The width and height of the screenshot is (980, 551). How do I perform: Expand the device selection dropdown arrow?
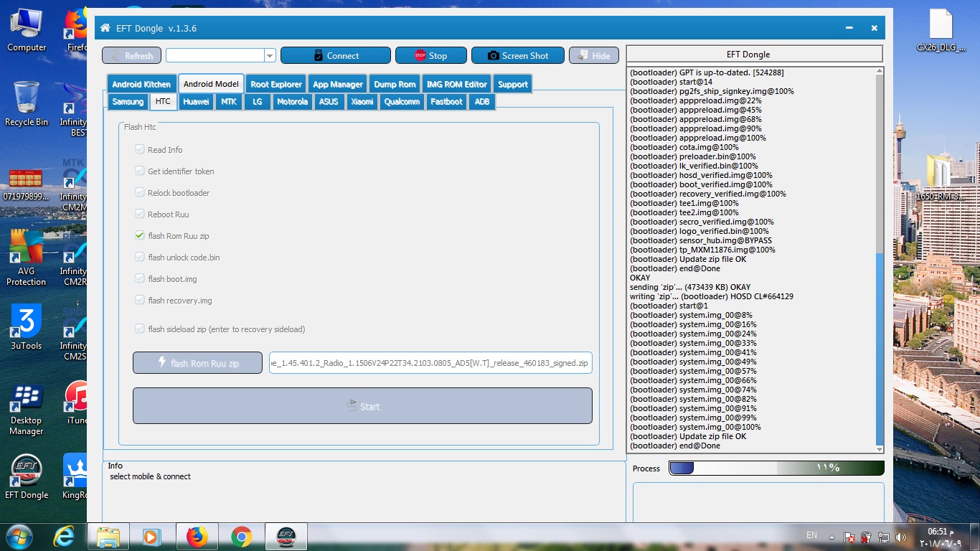pos(270,56)
